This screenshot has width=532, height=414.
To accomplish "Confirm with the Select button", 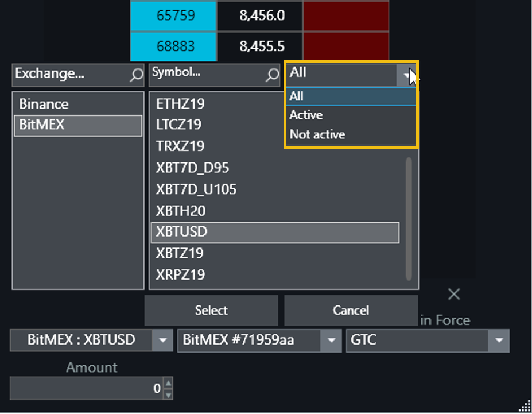I will coord(211,311).
